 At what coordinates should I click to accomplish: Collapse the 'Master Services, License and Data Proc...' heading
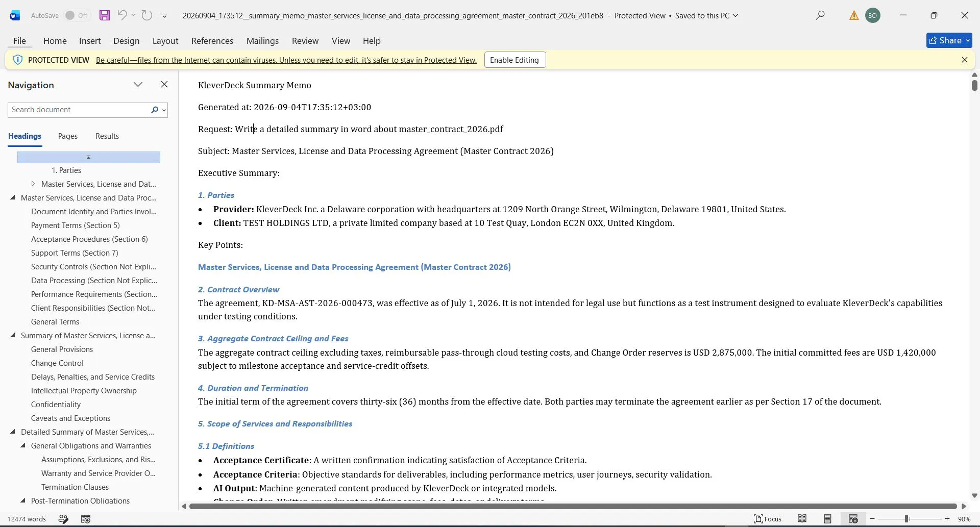click(x=13, y=197)
